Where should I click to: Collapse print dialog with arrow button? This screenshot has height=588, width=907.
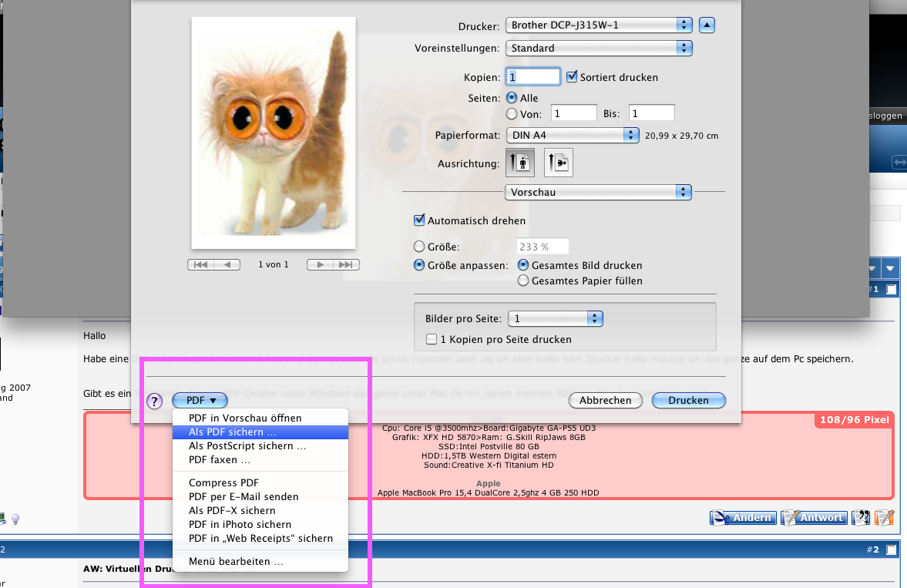(707, 25)
